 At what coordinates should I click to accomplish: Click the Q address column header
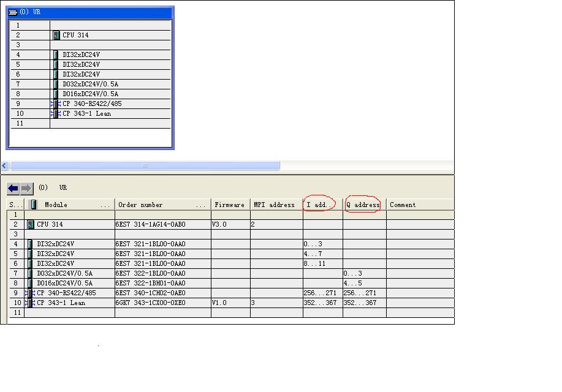click(364, 205)
